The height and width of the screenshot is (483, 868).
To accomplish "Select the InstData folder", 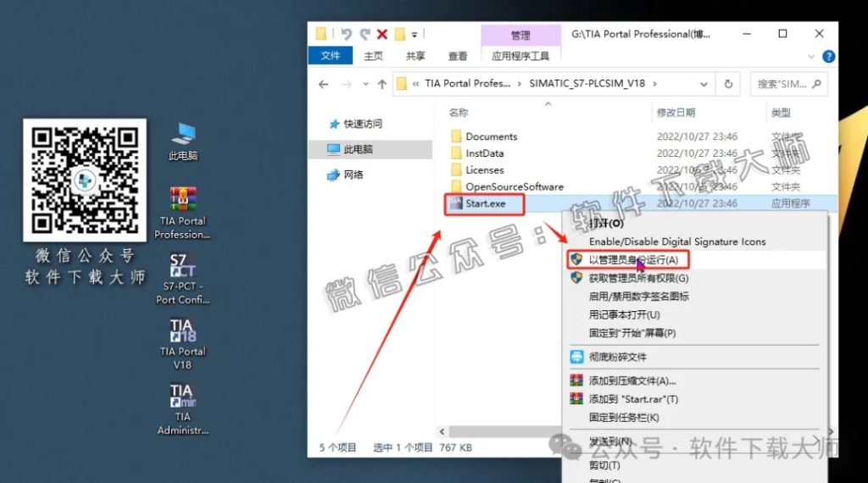I will [484, 153].
